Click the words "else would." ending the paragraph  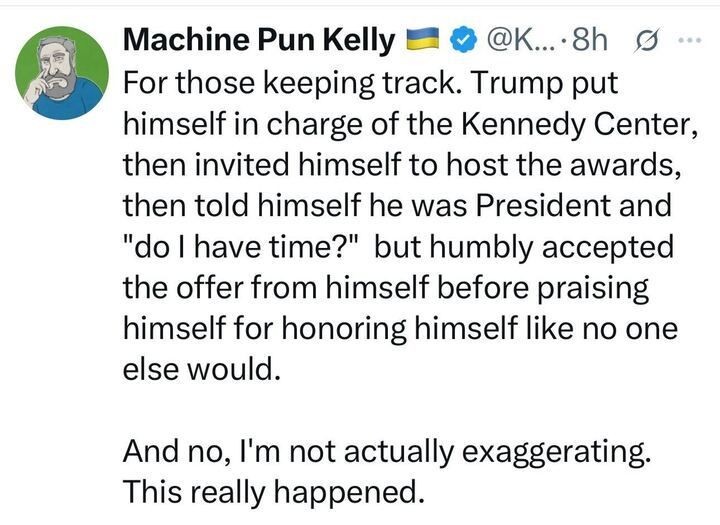click(196, 369)
